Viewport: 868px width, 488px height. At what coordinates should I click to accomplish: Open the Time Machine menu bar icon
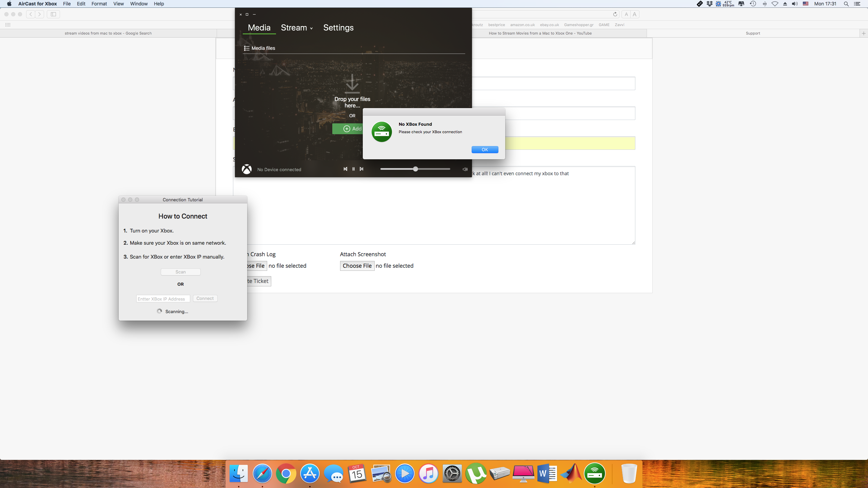[753, 4]
